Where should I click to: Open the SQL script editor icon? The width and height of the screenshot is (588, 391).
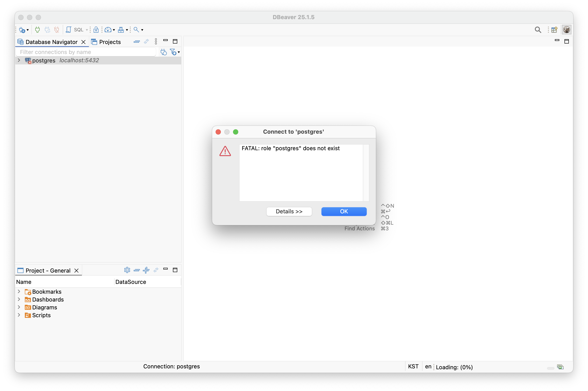68,30
